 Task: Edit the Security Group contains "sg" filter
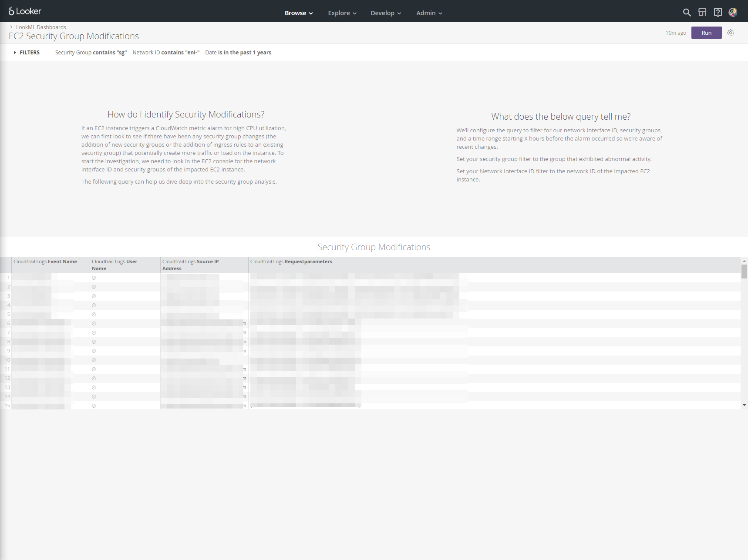(x=91, y=52)
